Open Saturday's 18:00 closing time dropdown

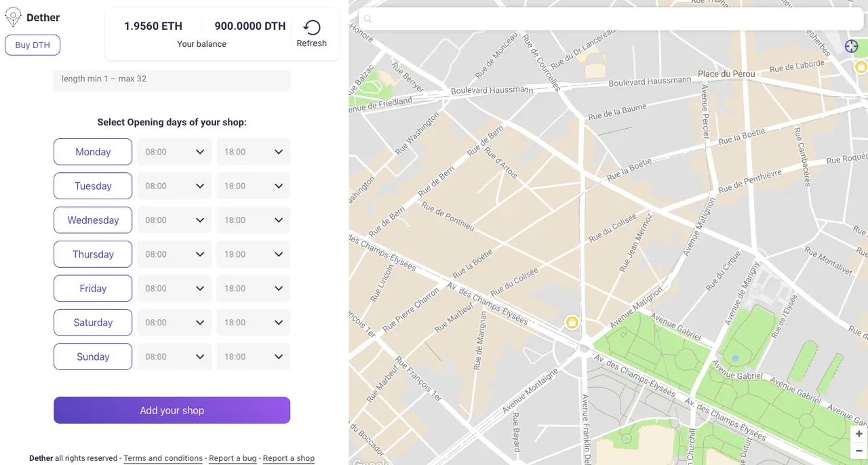(254, 323)
